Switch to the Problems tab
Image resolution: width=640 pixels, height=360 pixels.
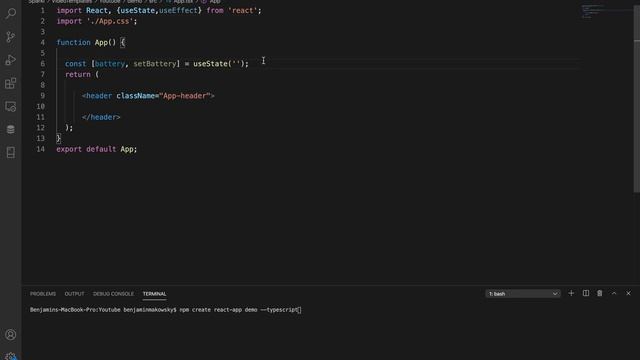[x=43, y=294]
